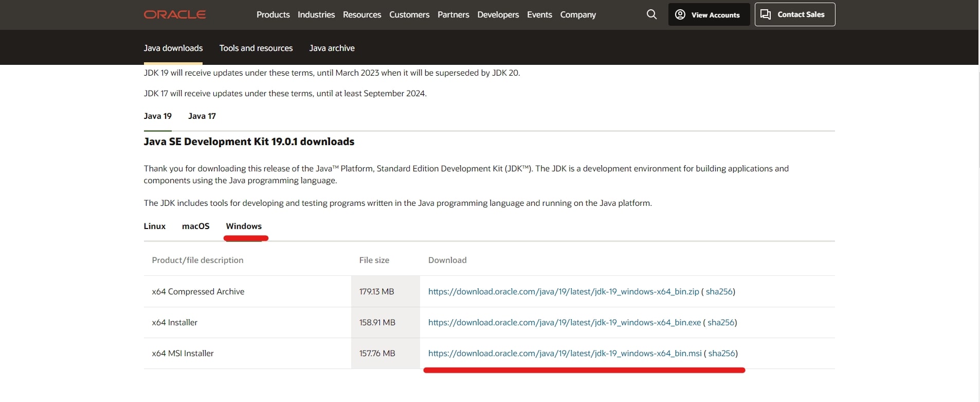Click the Download column header
Screen dimensions: 980x402
coord(447,260)
